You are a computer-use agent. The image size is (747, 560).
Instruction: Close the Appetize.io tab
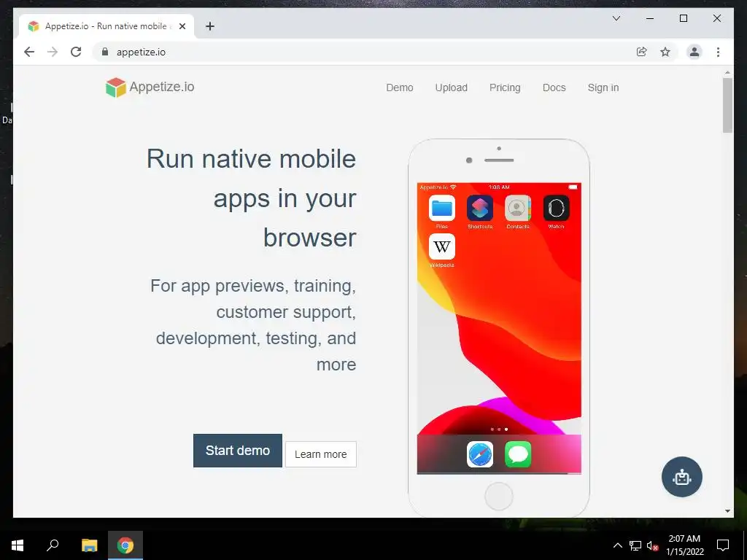pos(182,26)
